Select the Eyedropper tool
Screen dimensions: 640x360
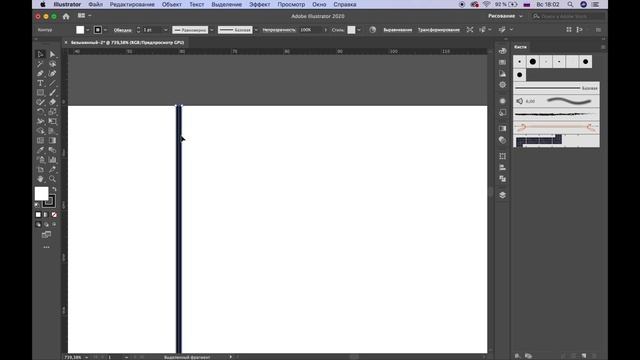40,150
